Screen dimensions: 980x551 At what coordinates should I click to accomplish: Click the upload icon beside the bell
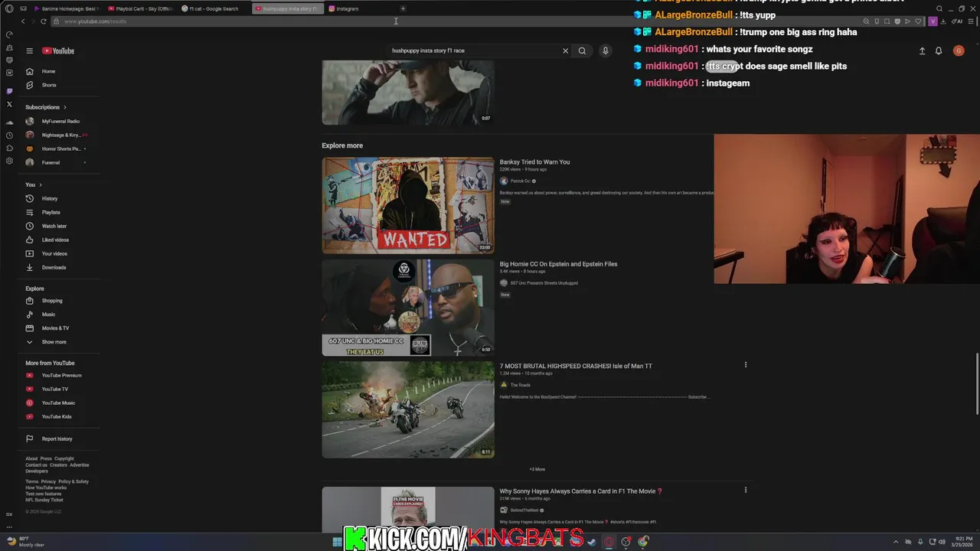922,51
